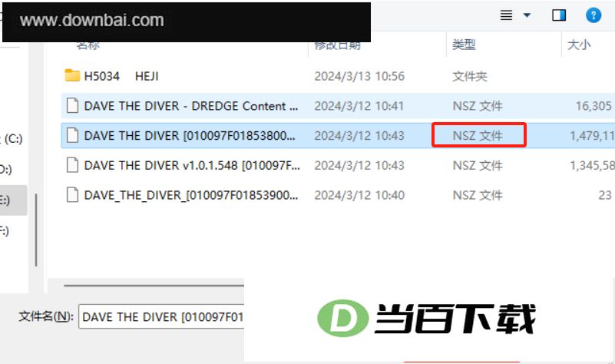615x364 pixels.
Task: Click the sidebar vertical scrollbar
Action: [36, 230]
